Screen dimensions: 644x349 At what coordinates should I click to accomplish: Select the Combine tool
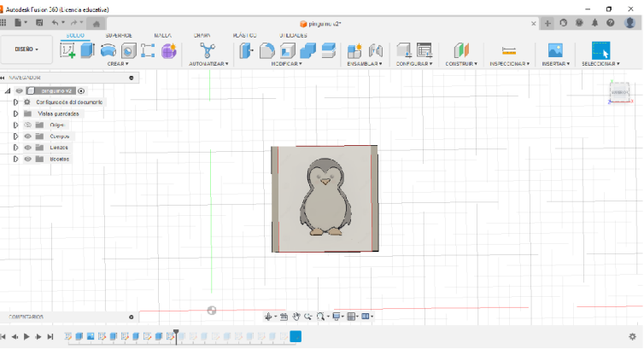click(x=308, y=50)
